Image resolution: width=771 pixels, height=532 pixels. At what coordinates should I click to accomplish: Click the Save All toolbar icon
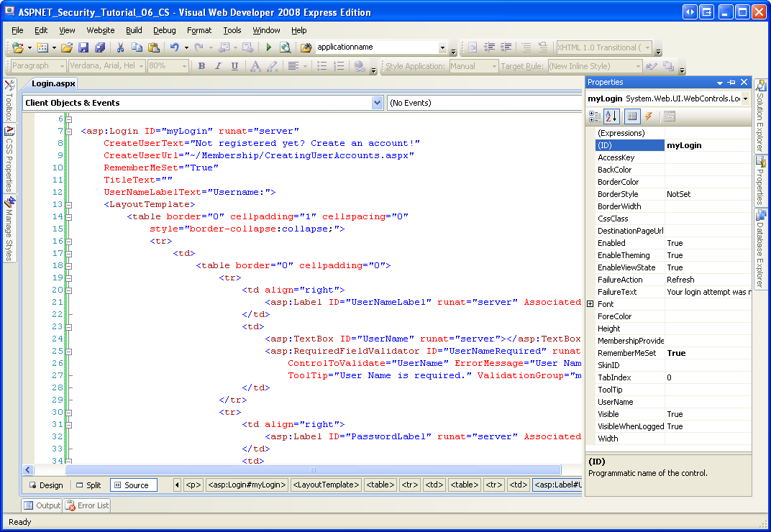point(99,47)
